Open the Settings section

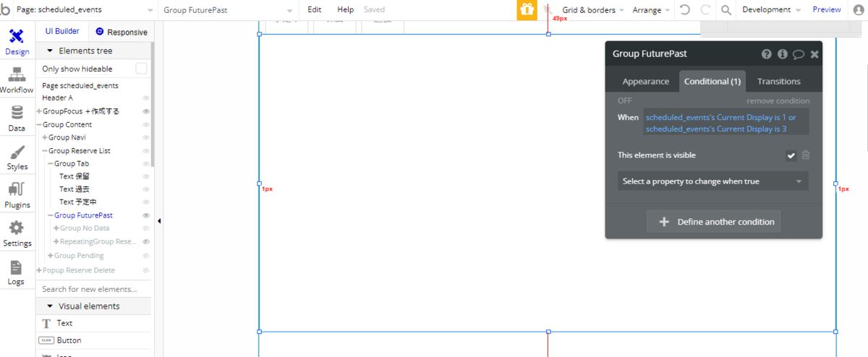[x=17, y=233]
